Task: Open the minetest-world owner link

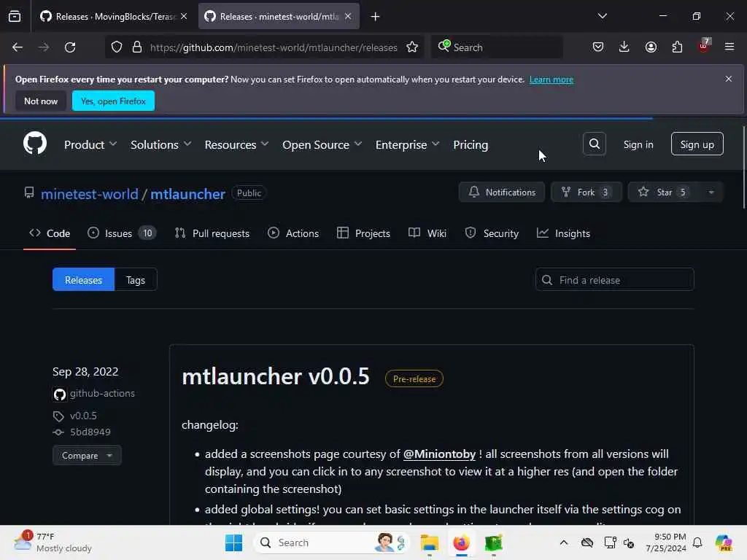Action: (x=90, y=194)
